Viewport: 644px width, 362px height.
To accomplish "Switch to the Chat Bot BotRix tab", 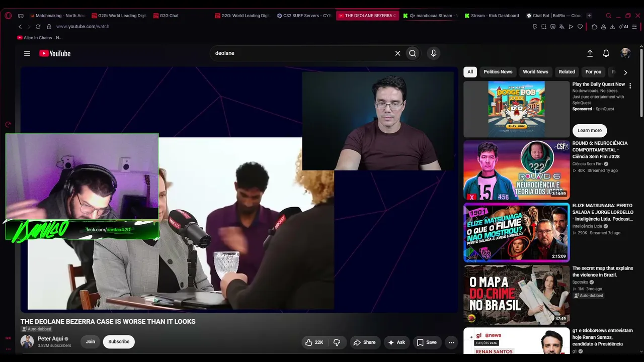I will pos(554,16).
